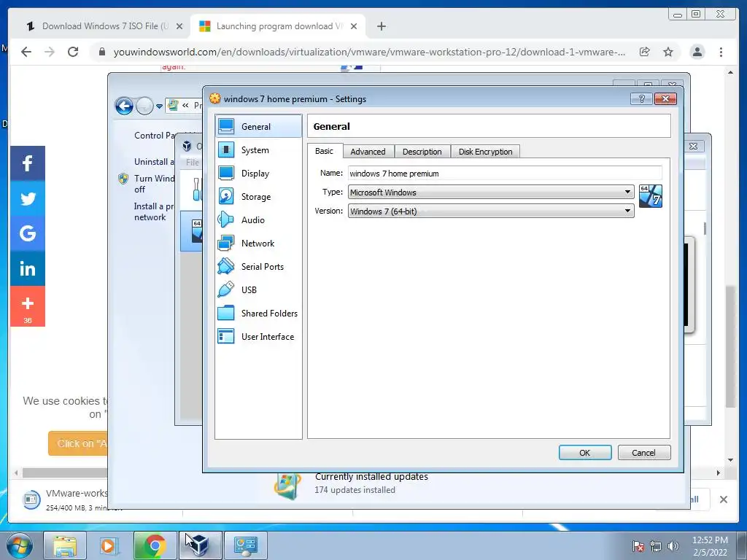
Task: Go back in Control Panel window
Action: pos(124,106)
